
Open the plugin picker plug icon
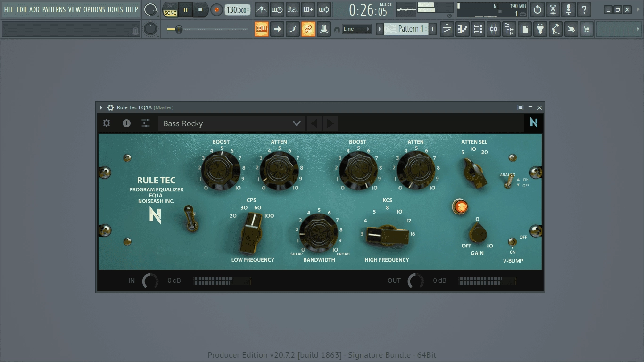(540, 29)
